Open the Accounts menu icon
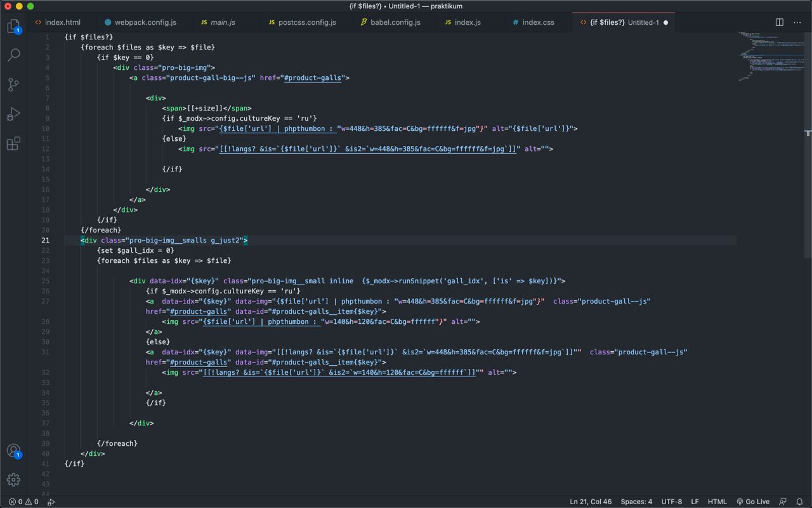The height and width of the screenshot is (508, 812). [x=13, y=451]
